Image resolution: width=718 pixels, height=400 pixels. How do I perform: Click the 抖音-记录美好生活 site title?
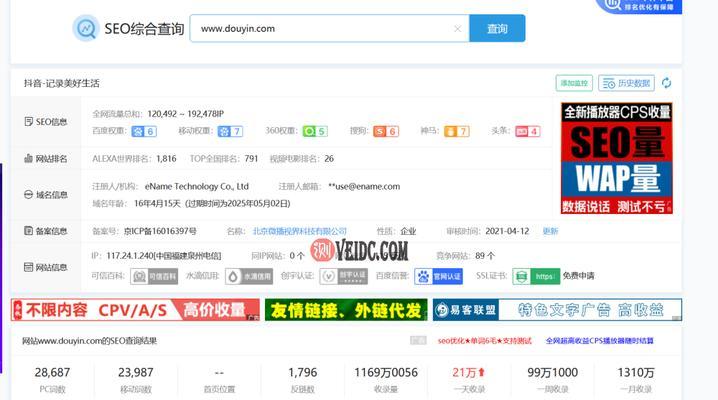(x=62, y=83)
